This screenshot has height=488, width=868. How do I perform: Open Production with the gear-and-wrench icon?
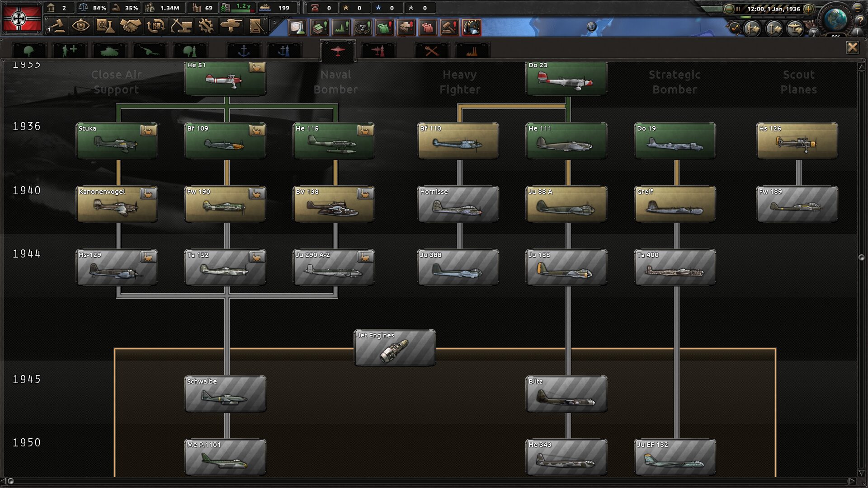pyautogui.click(x=206, y=26)
